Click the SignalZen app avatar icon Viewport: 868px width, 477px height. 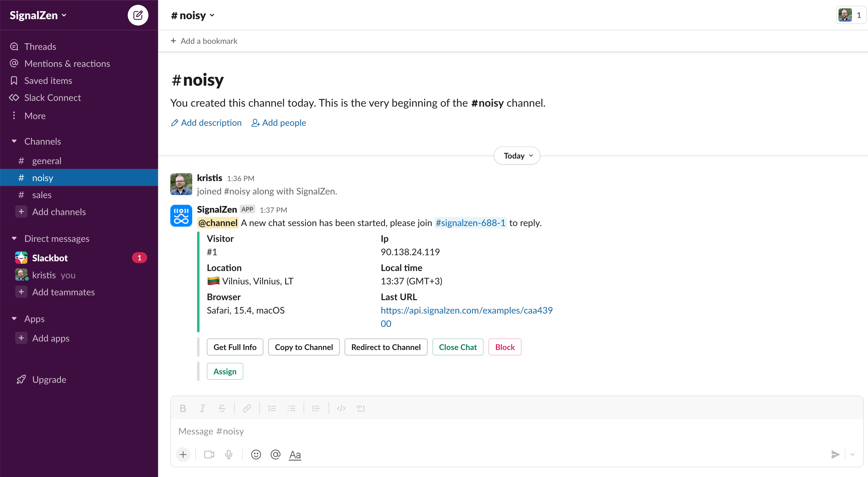[x=181, y=216]
